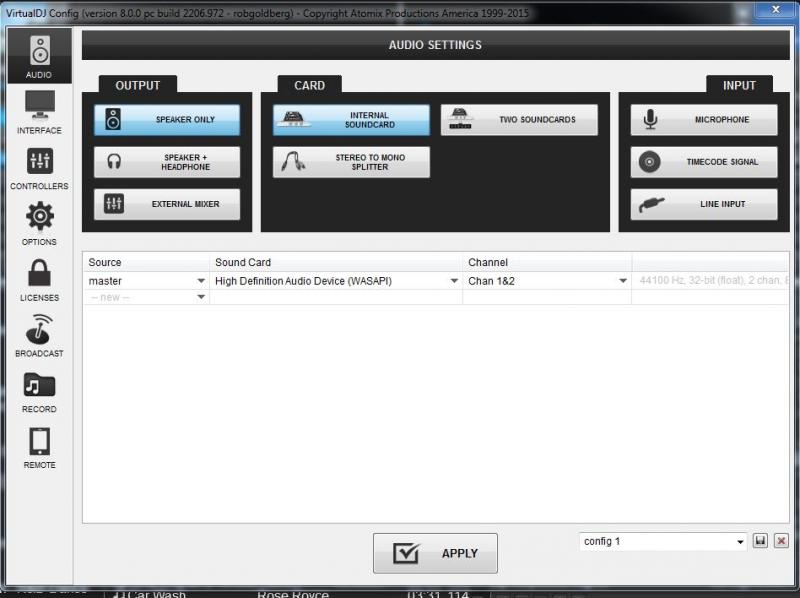Viewport: 800px width, 598px height.
Task: Expand the master source dropdown arrow
Action: click(x=201, y=281)
